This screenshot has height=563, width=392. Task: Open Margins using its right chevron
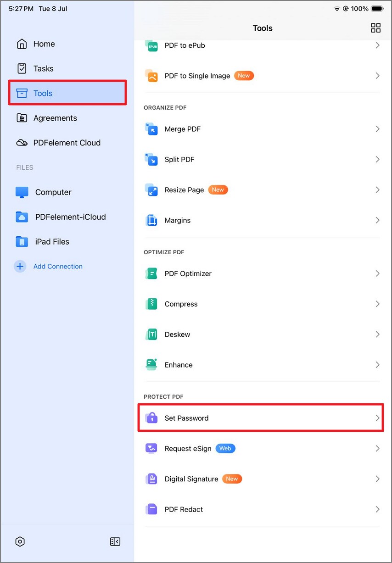point(377,220)
